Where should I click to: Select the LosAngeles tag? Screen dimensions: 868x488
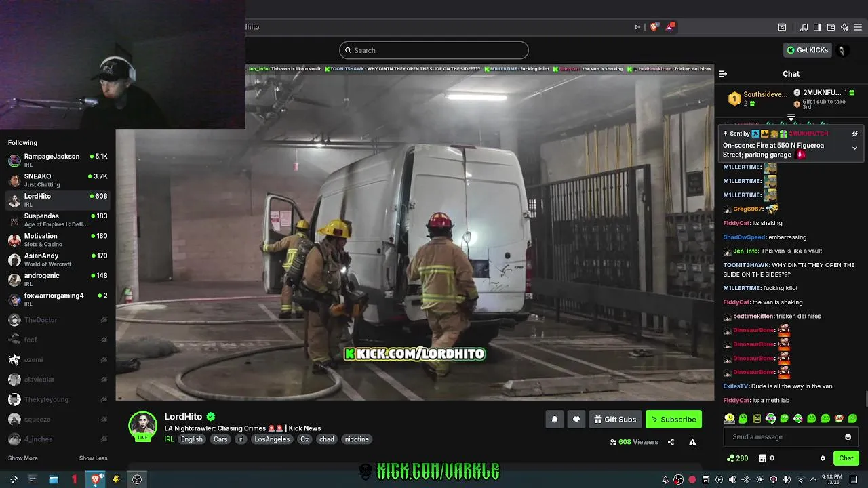click(272, 439)
